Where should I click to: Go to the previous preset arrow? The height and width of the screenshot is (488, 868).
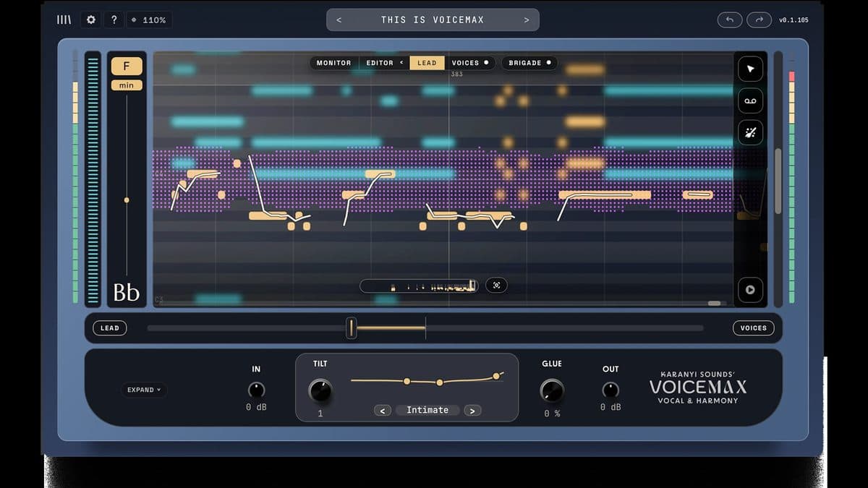pos(339,20)
